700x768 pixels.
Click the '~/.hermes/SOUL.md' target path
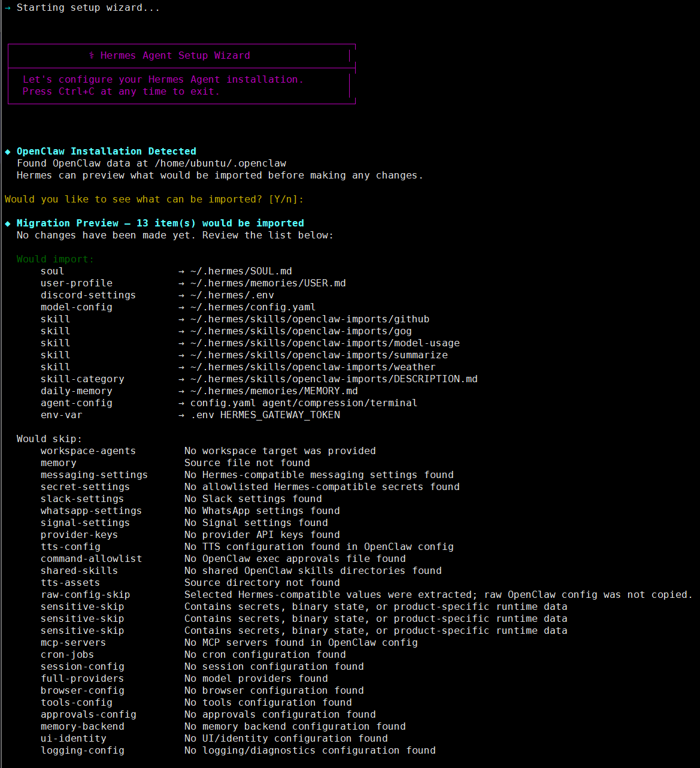[x=241, y=271]
